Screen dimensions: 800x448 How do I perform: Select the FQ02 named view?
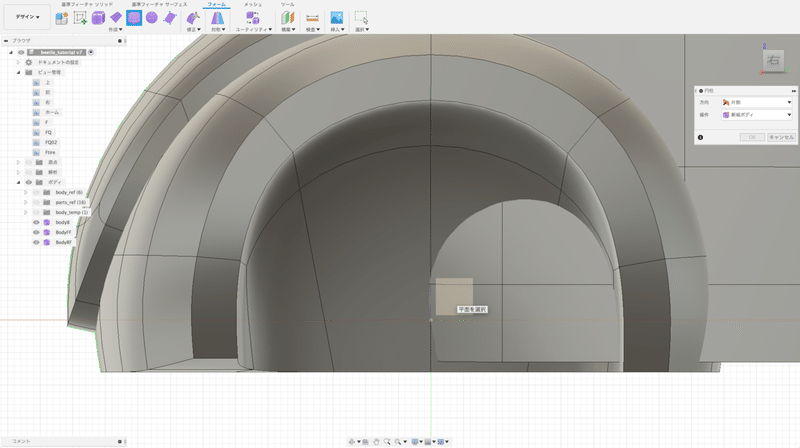[x=51, y=142]
